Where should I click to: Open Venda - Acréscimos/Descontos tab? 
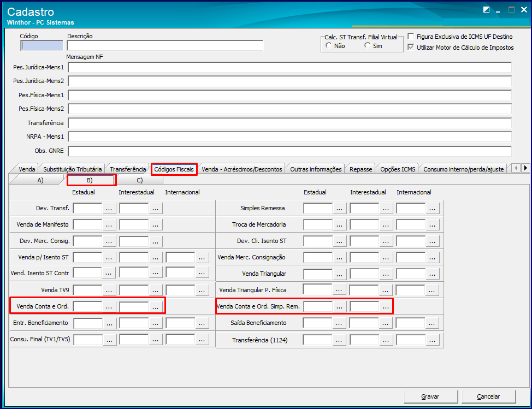click(242, 169)
